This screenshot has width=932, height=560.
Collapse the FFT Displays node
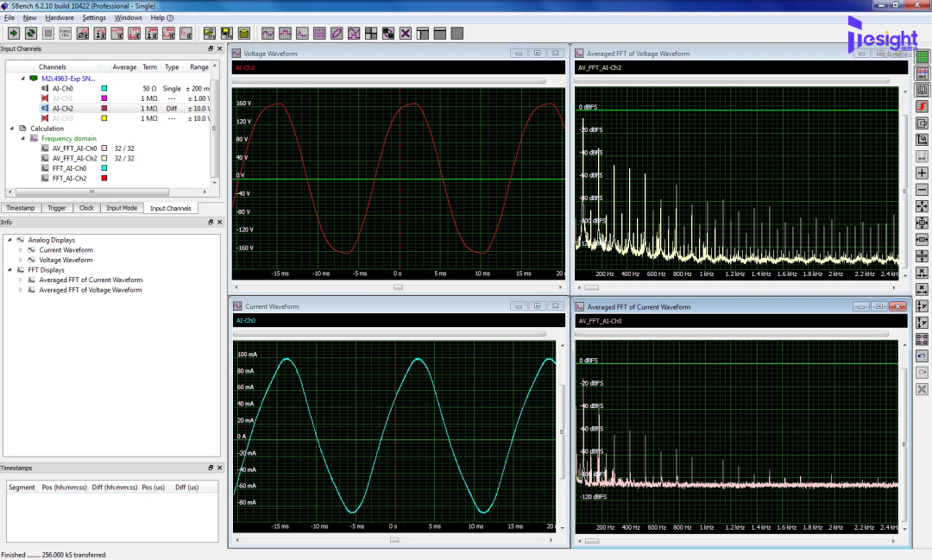pyautogui.click(x=9, y=270)
